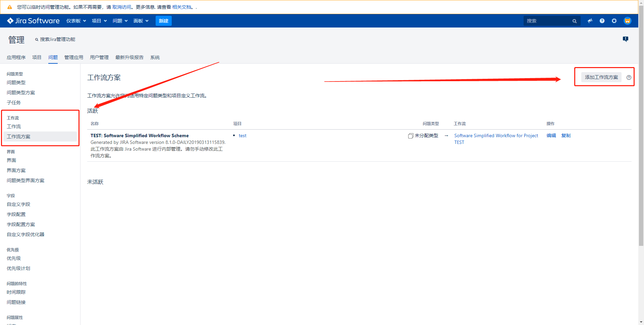
Task: Open the Jira settings gear icon
Action: click(614, 20)
